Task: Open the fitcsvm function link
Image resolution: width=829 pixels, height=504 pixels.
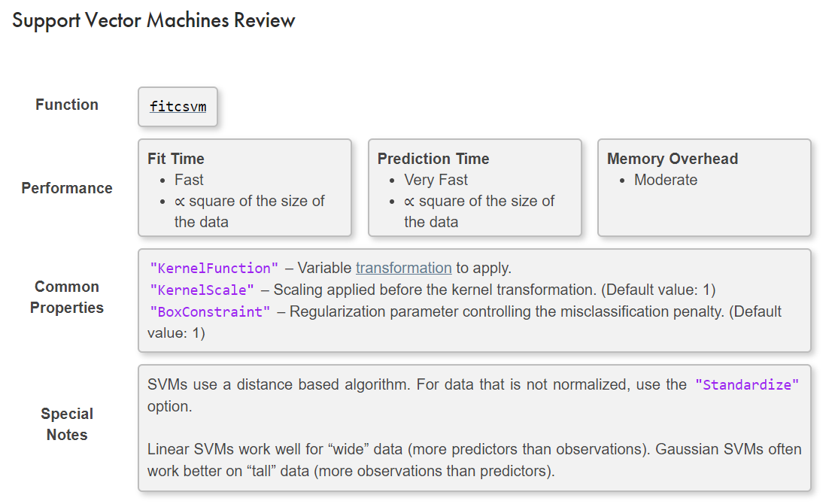Action: tap(178, 106)
